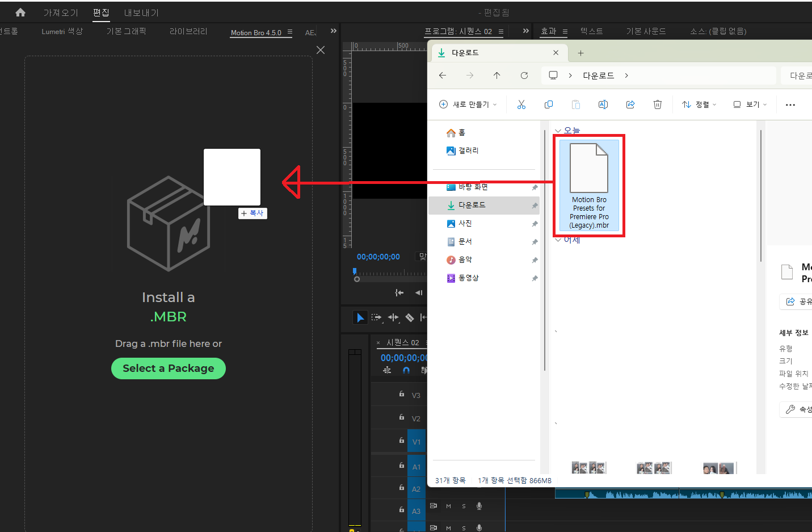The image size is (812, 532).
Task: Open the 정렬 sort dropdown
Action: pyautogui.click(x=699, y=104)
